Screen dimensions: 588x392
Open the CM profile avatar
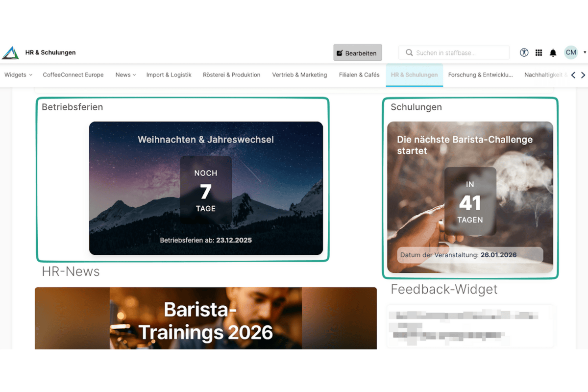[570, 52]
